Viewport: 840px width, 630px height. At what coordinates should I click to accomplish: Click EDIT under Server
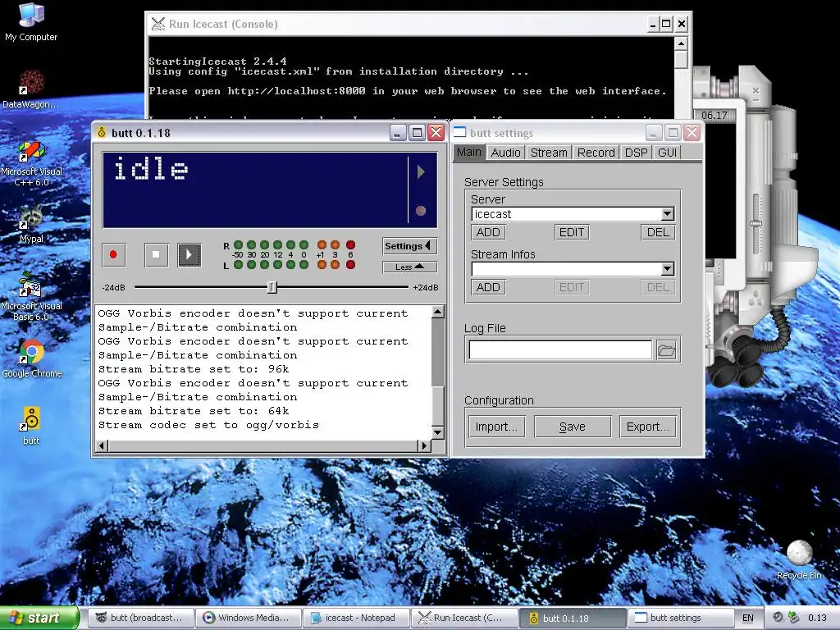[x=572, y=232]
